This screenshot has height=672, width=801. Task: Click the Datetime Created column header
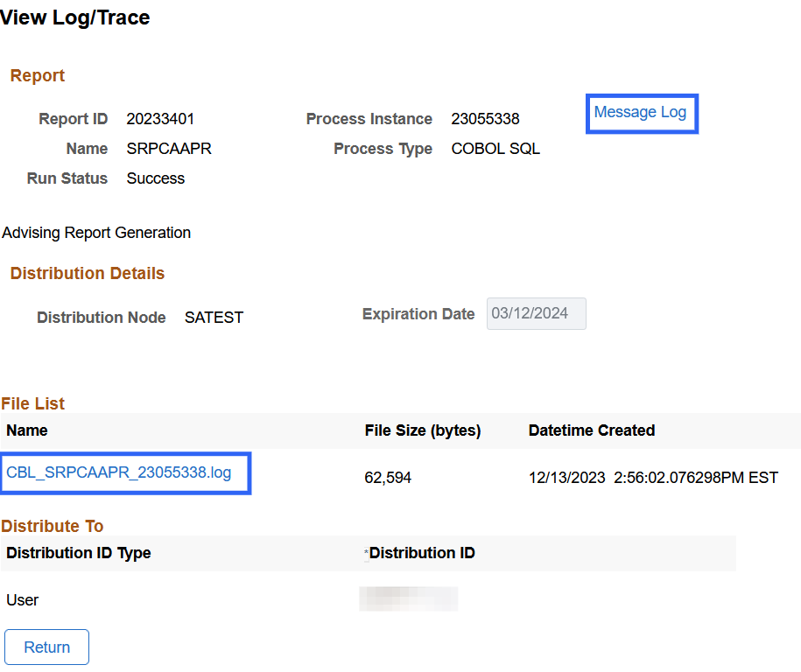point(592,430)
